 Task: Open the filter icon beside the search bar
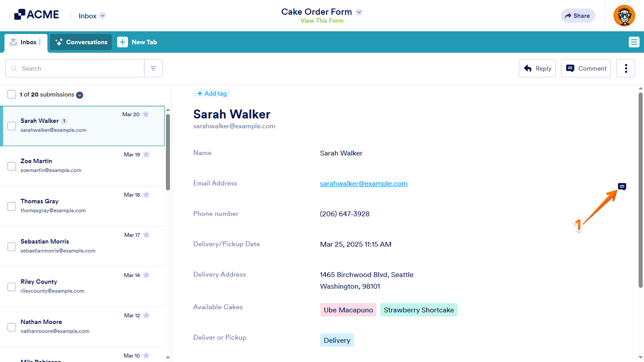(153, 68)
